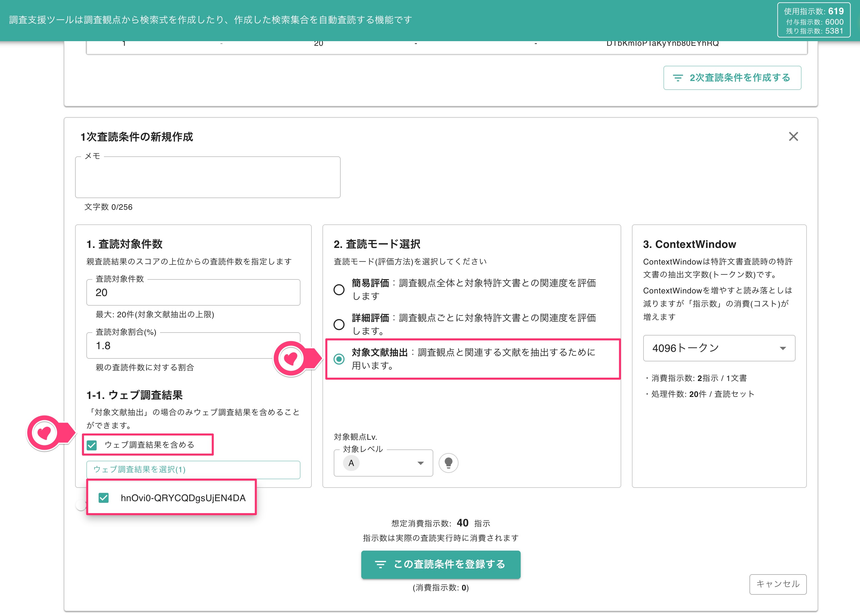Viewport: 860px width, 616px height.
Task: Click the table cell DTbKmIoPTaKyYnb80EYhRQ
Action: click(662, 43)
